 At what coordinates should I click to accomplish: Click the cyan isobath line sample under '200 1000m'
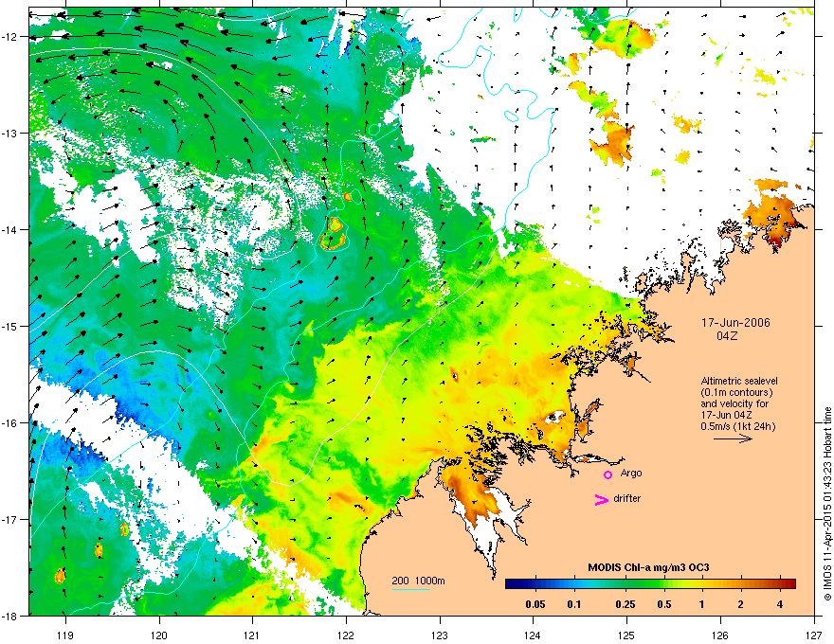pos(411,589)
